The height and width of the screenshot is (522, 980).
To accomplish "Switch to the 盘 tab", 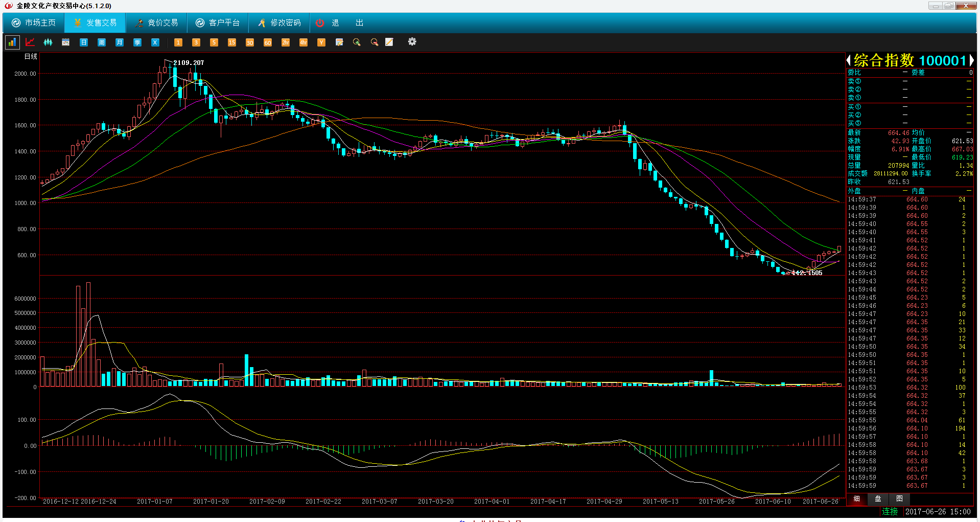I will click(878, 498).
